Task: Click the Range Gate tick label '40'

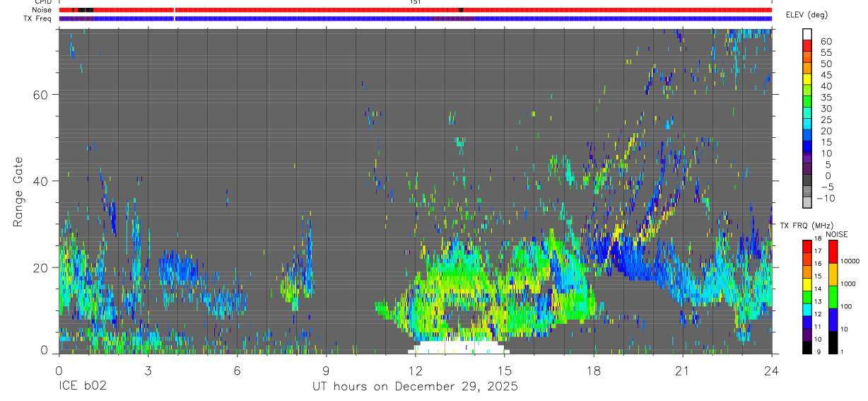Action: (41, 180)
